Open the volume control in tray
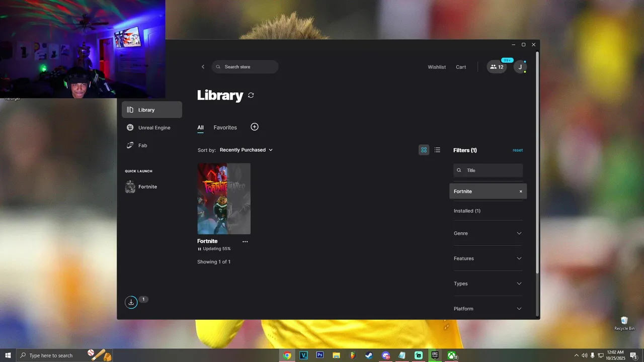 tap(584, 355)
